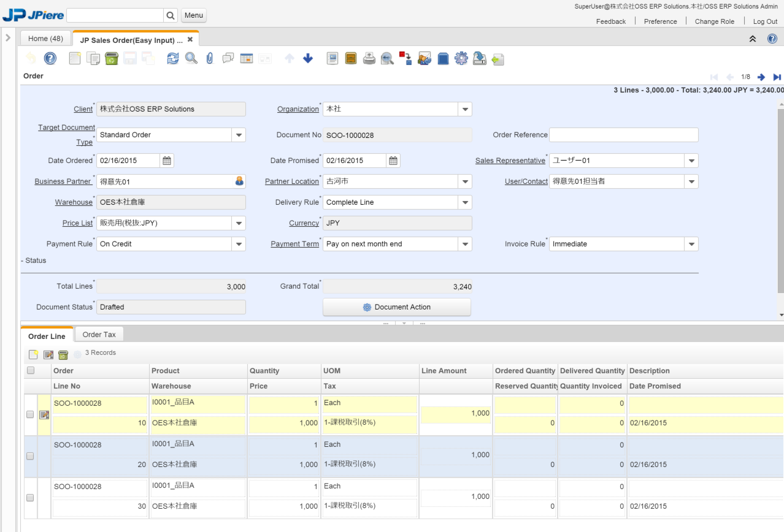Expand the Organization dropdown

pyautogui.click(x=465, y=109)
